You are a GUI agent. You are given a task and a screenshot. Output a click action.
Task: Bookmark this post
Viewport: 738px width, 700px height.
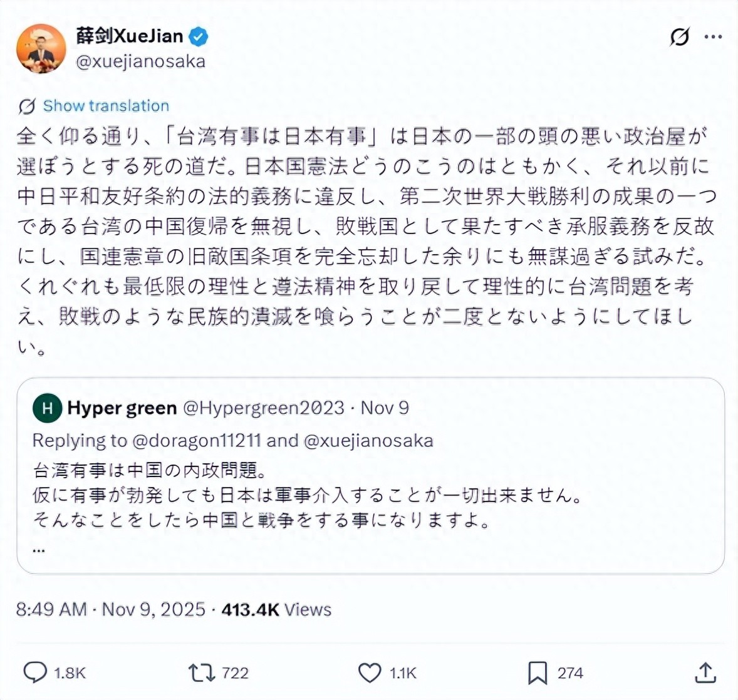pyautogui.click(x=537, y=672)
